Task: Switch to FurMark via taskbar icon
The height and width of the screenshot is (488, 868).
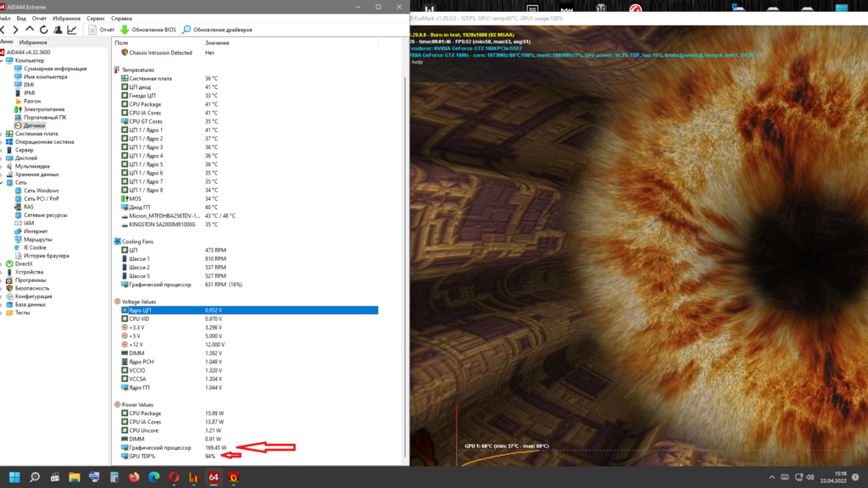Action: pos(234,477)
